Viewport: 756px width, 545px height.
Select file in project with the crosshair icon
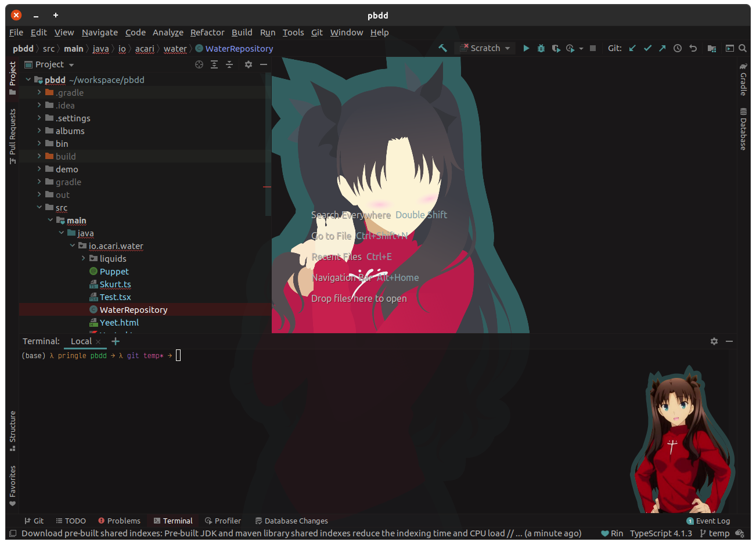point(199,64)
